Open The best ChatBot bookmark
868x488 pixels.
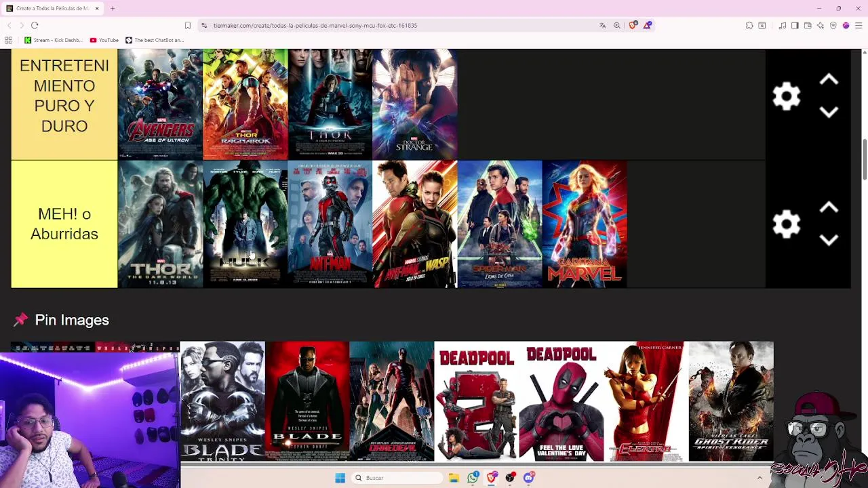(155, 40)
